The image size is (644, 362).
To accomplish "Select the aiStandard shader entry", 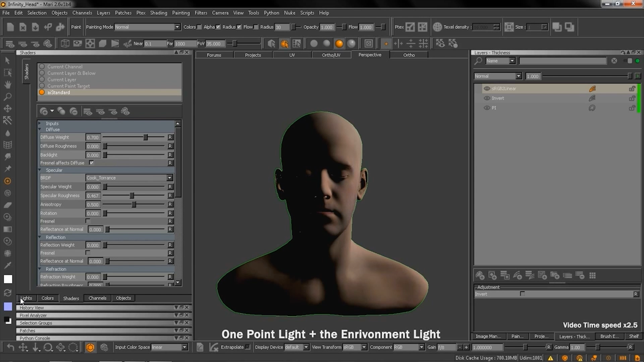I will click(59, 92).
